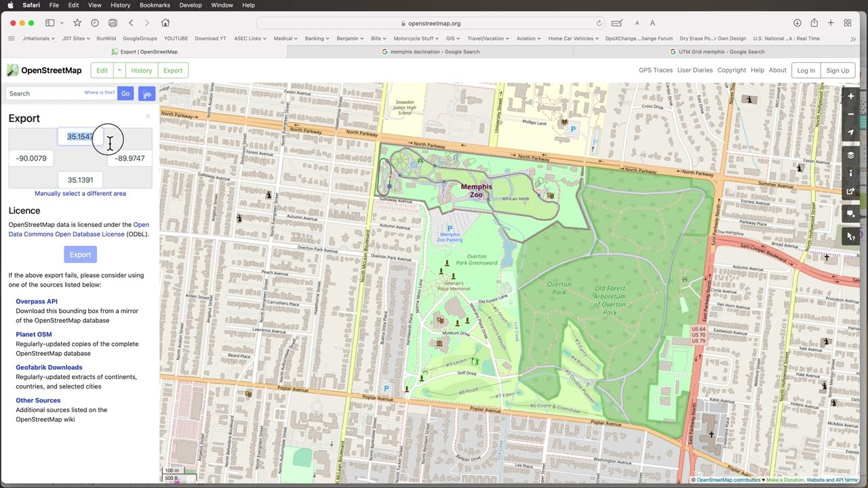This screenshot has height=488, width=868.
Task: Expand the JrNationals bookmarks folder
Action: 39,39
